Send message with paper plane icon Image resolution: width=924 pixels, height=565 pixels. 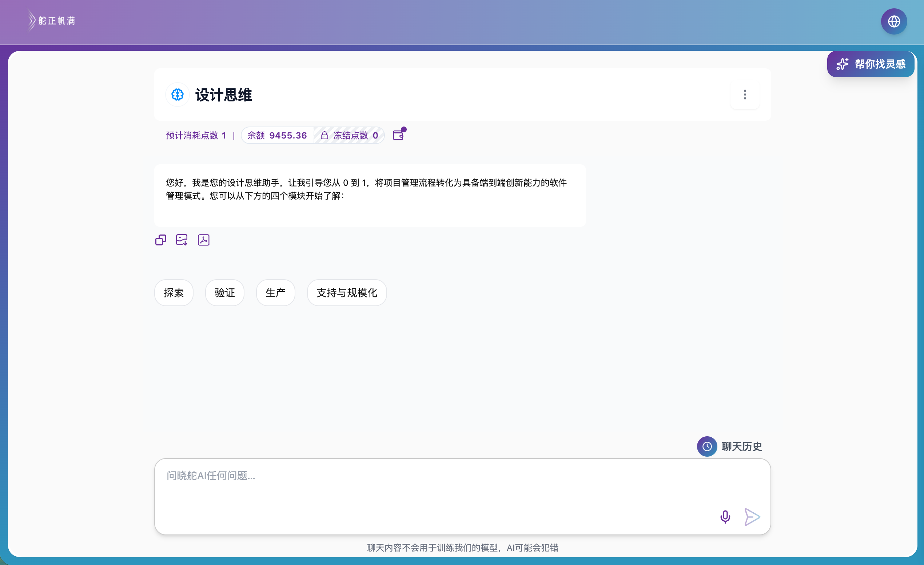[752, 517]
